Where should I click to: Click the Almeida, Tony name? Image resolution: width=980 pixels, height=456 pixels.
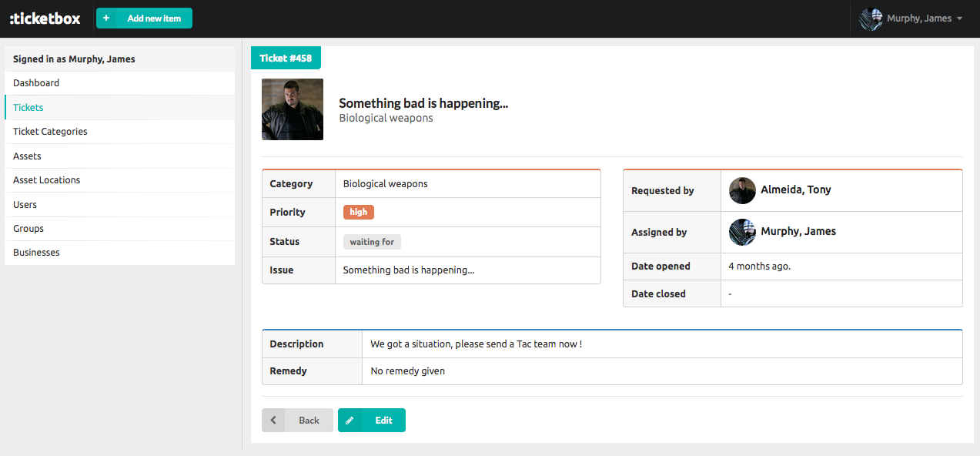tap(796, 189)
